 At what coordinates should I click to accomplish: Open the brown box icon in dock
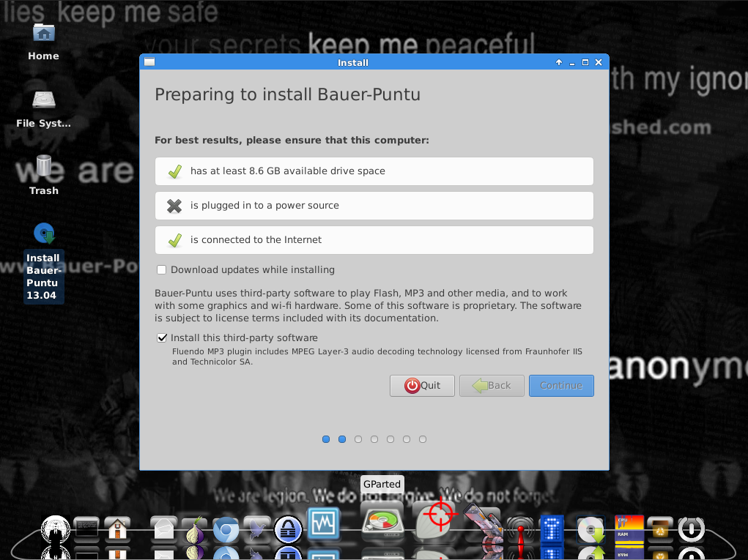660,529
